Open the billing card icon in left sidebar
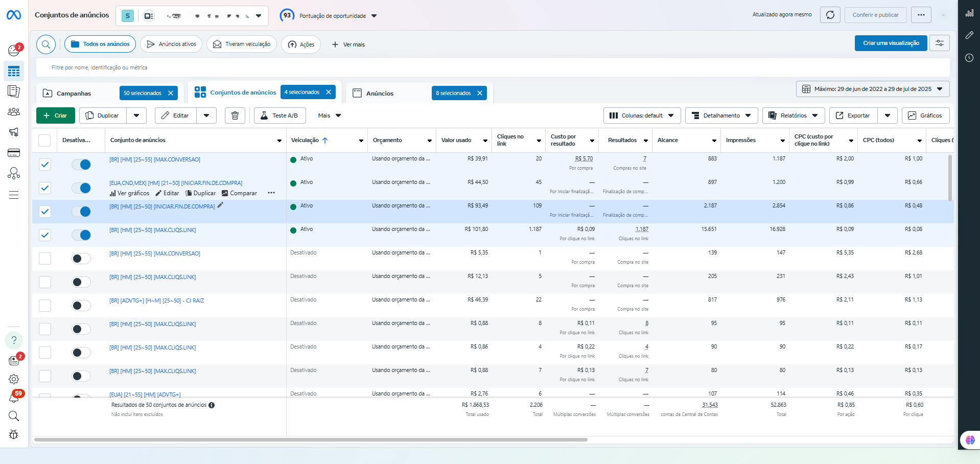Viewport: 980px width, 464px height. (x=14, y=153)
